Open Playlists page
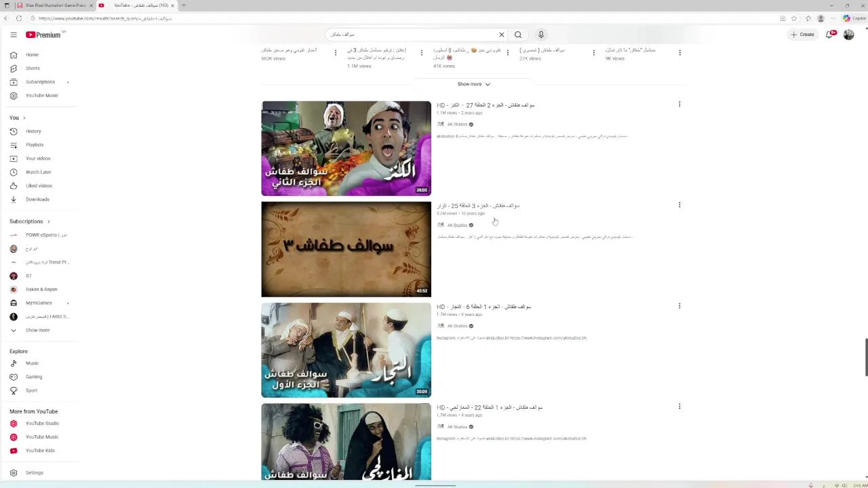The image size is (868, 488). point(34,145)
